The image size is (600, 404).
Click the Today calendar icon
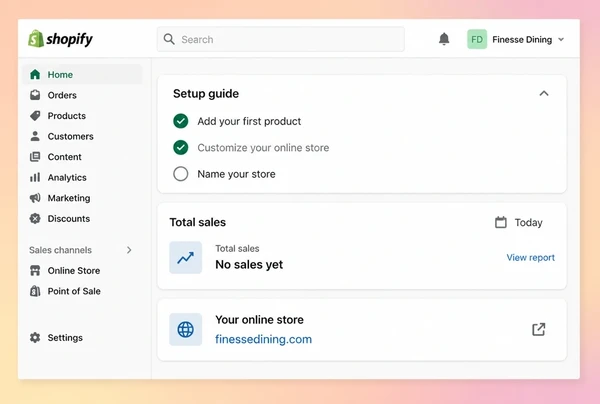tap(501, 222)
